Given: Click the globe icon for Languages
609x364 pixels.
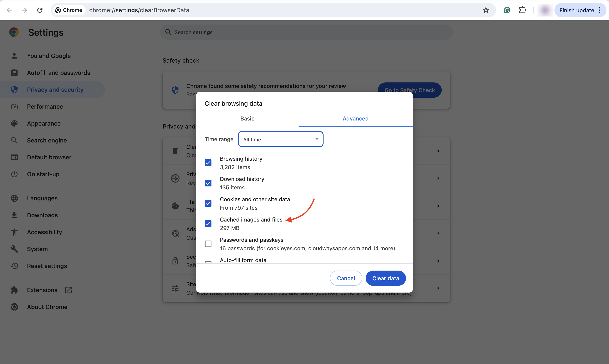Looking at the screenshot, I should [14, 198].
